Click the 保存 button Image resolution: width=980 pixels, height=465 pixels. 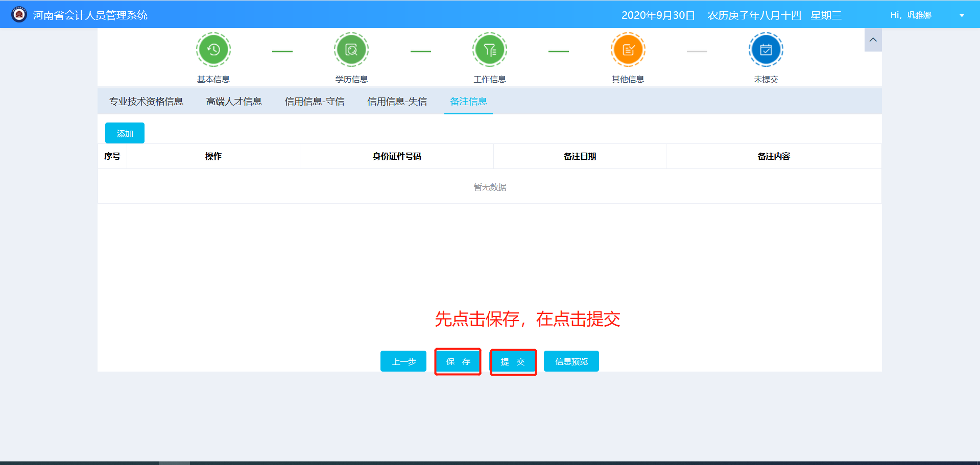coord(458,361)
